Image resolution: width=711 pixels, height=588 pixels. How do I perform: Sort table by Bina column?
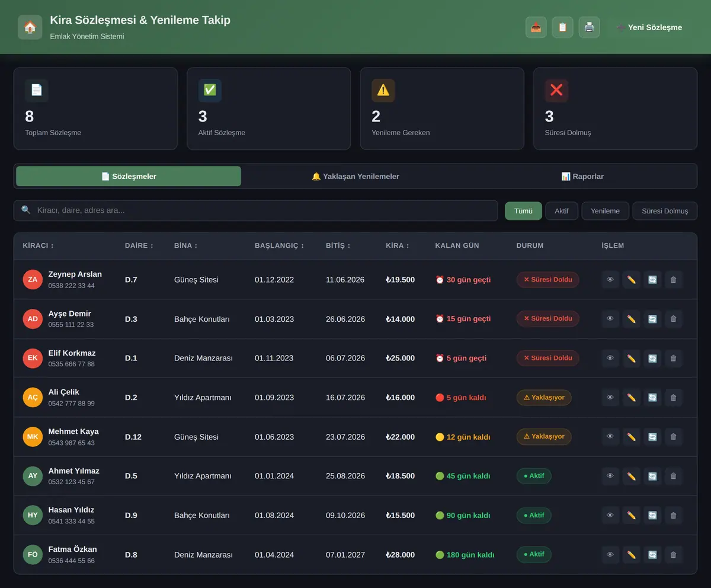pos(186,245)
